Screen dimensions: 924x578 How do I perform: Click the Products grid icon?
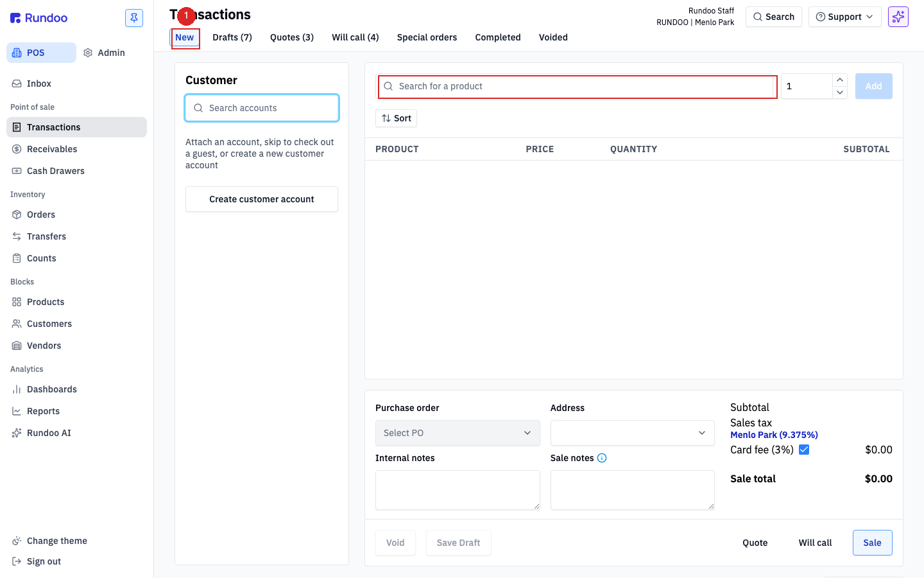tap(17, 302)
